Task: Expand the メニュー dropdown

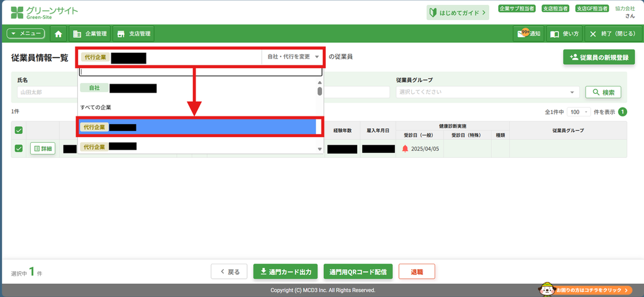Action: coord(26,34)
